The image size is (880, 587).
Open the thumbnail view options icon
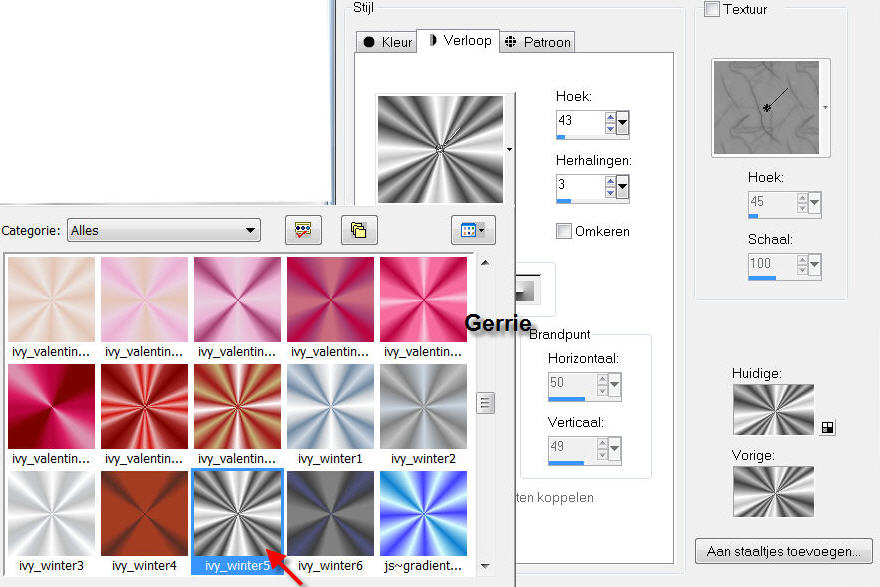pyautogui.click(x=473, y=230)
